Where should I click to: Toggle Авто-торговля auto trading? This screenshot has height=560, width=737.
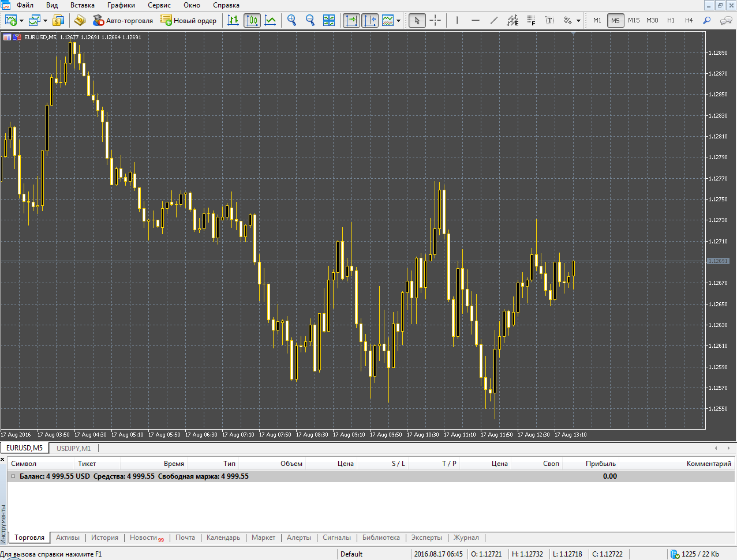pyautogui.click(x=123, y=20)
